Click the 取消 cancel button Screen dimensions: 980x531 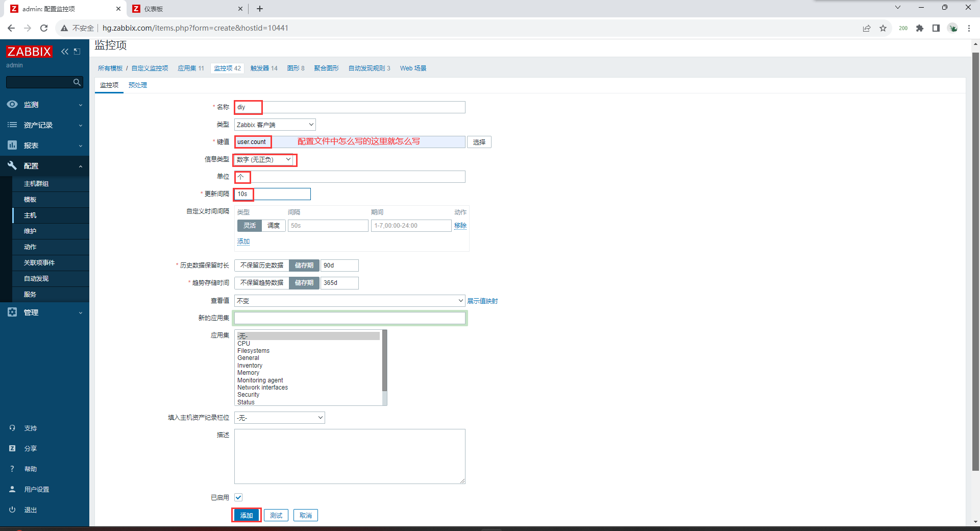306,516
